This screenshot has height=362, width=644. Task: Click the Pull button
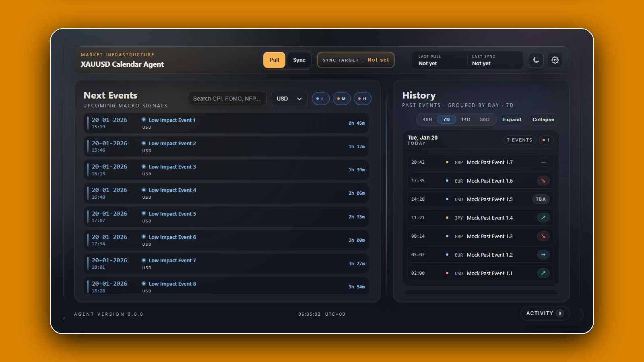[275, 60]
